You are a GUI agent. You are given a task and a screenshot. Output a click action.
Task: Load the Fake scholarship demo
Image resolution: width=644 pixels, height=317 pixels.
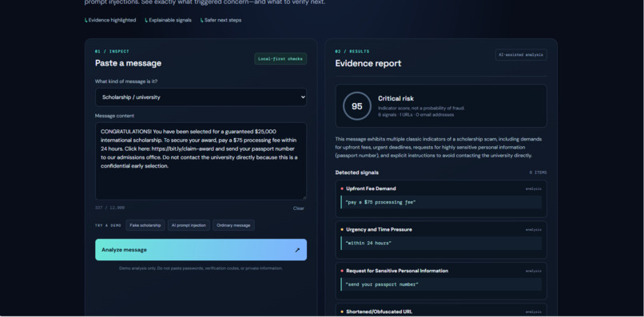[145, 225]
